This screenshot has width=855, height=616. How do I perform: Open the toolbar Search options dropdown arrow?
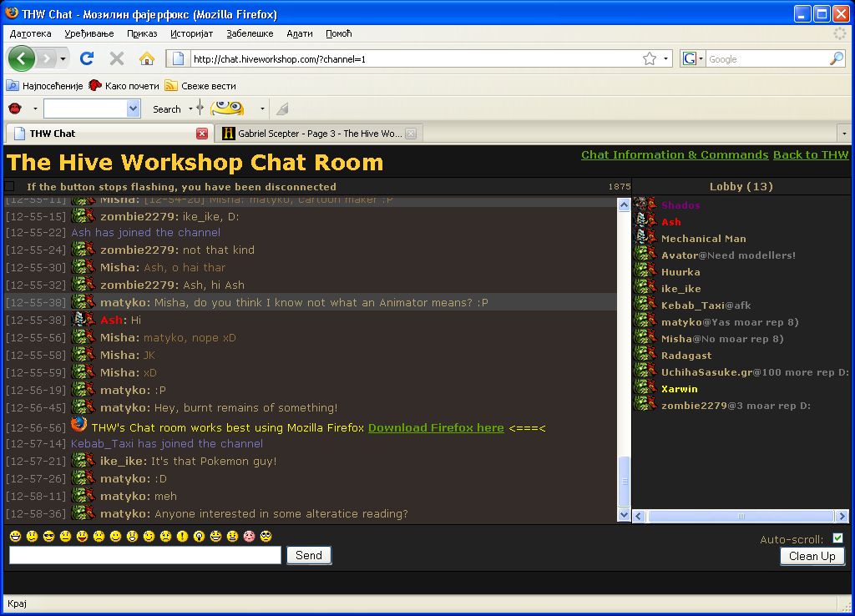tap(190, 109)
